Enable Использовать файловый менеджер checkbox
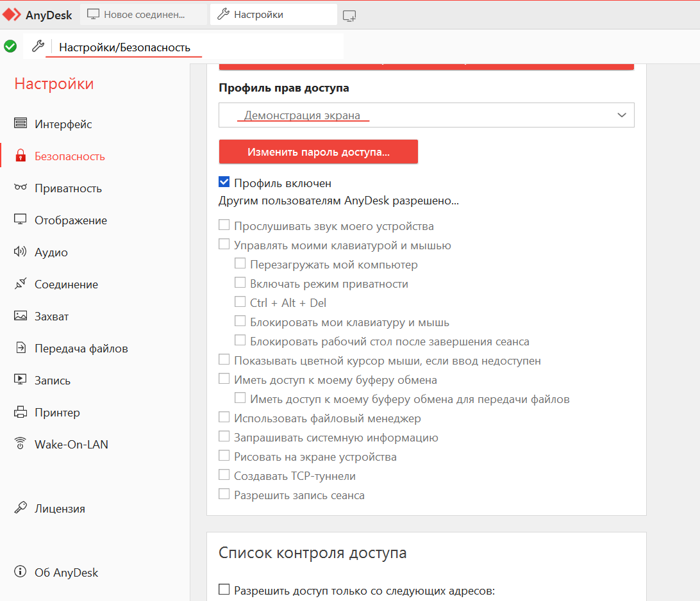The width and height of the screenshot is (700, 601). click(x=224, y=417)
